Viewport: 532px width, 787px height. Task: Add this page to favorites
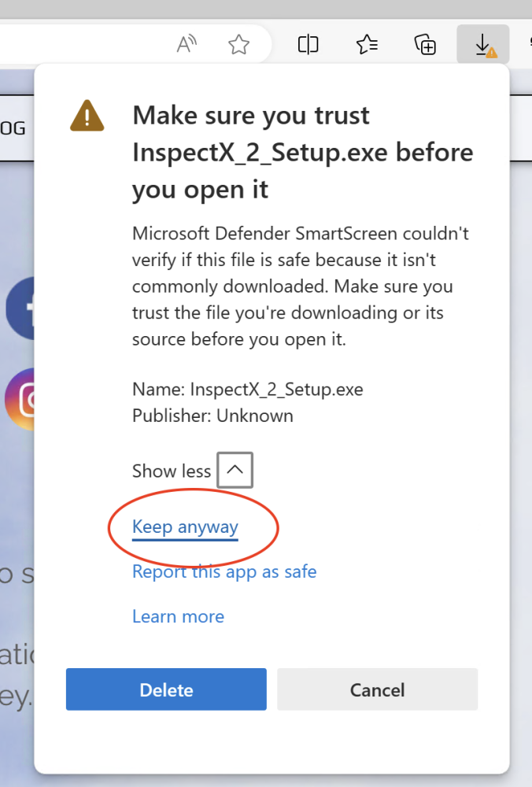click(x=238, y=44)
